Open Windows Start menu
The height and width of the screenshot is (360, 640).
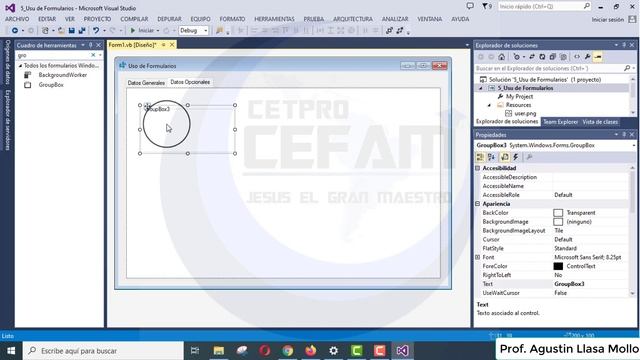tap(11, 351)
